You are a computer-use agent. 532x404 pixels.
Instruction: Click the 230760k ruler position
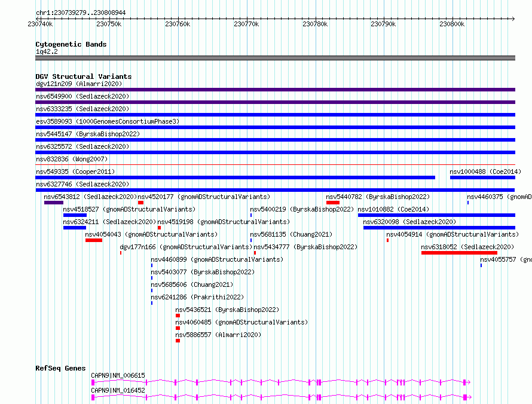(178, 24)
